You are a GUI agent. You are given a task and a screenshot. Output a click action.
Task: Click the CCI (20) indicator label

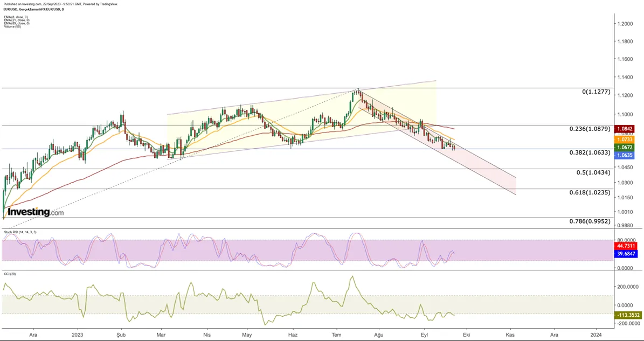(x=10, y=274)
